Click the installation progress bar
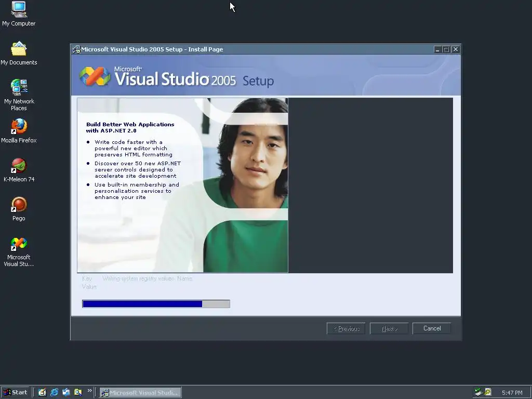The height and width of the screenshot is (399, 532). click(x=156, y=303)
